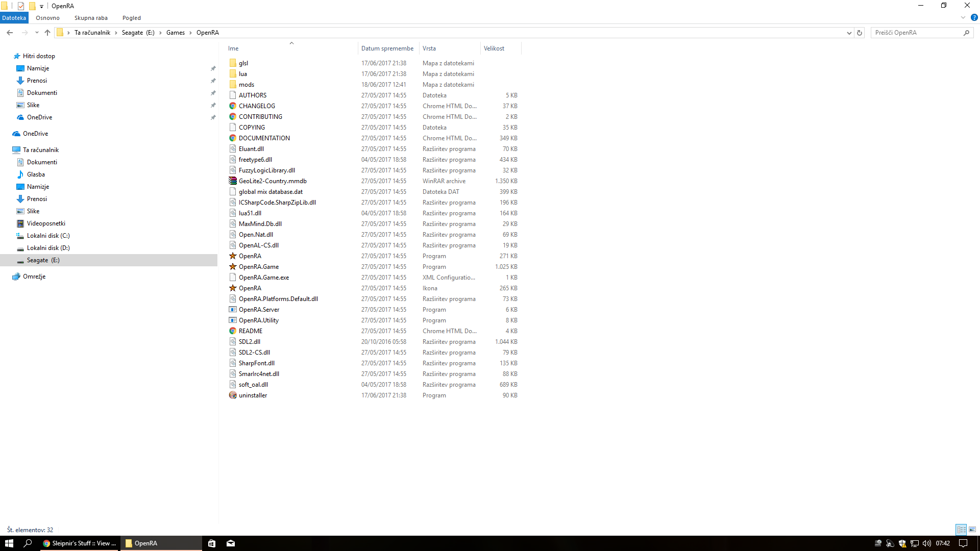
Task: Select the GeoLite2-Country.mmdb WinRAR archive icon
Action: click(x=233, y=181)
